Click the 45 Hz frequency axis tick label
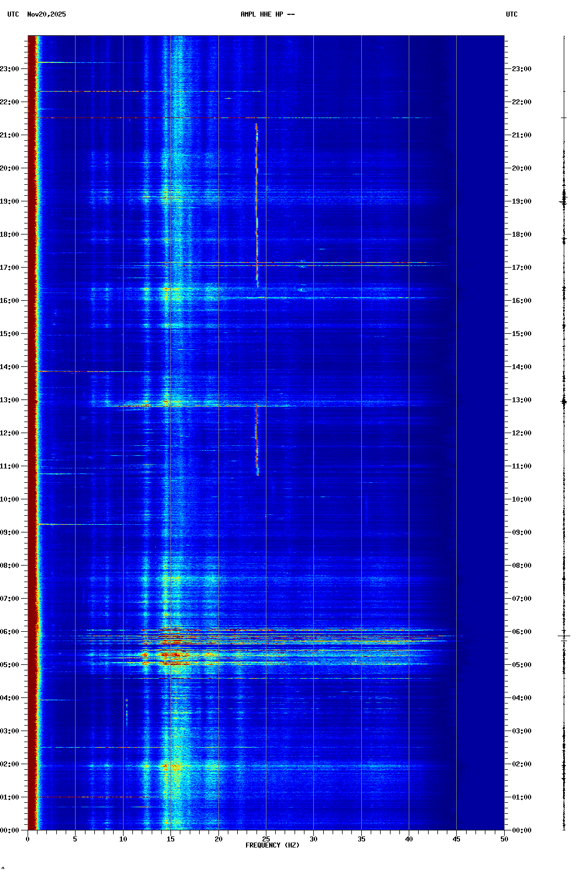 point(456,839)
